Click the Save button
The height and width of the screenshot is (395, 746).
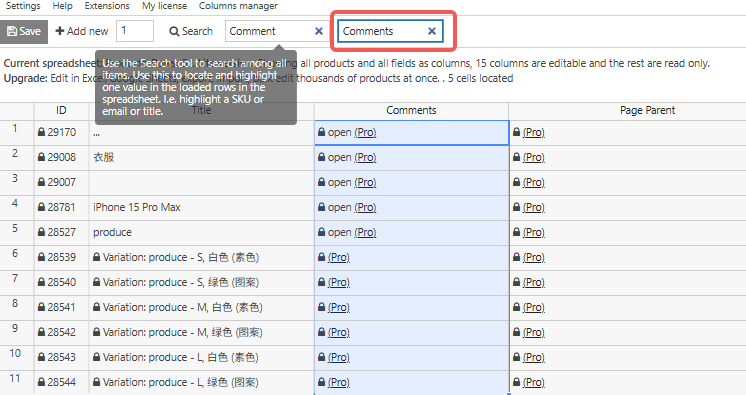click(x=24, y=31)
